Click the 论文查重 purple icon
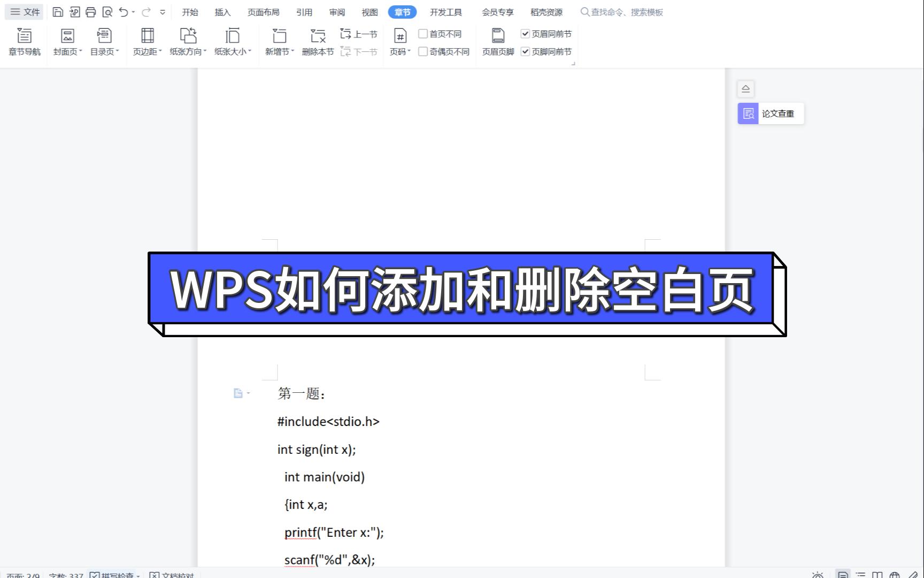924x578 pixels. click(x=748, y=113)
